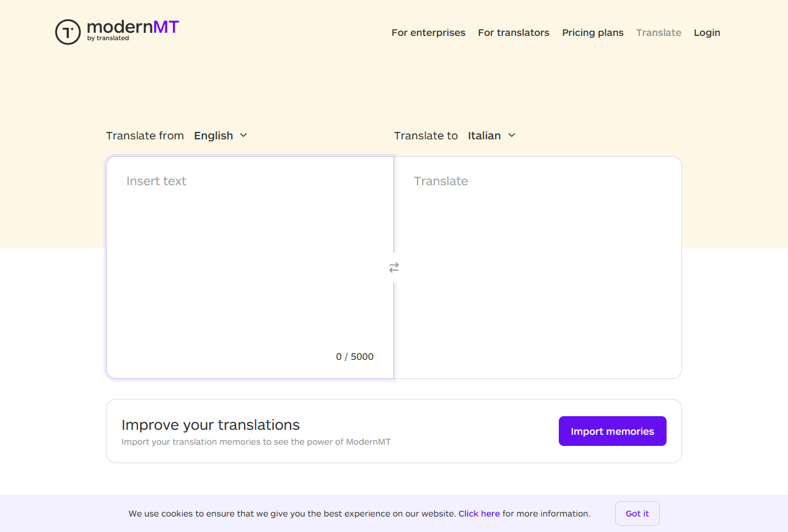Viewport: 788px width, 532px height.
Task: Click the Login link
Action: [707, 32]
